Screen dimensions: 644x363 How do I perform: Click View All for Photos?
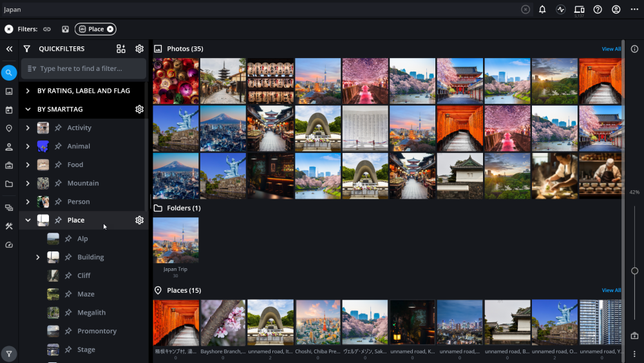click(x=611, y=49)
